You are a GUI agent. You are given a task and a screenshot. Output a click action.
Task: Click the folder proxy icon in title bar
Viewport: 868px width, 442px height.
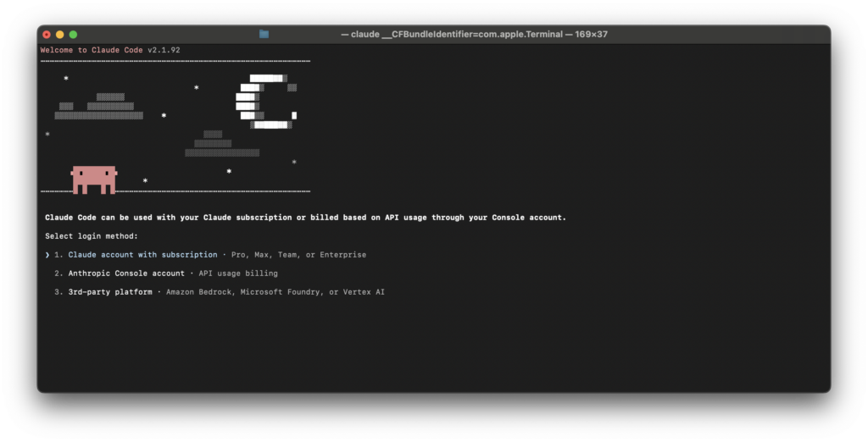tap(264, 34)
